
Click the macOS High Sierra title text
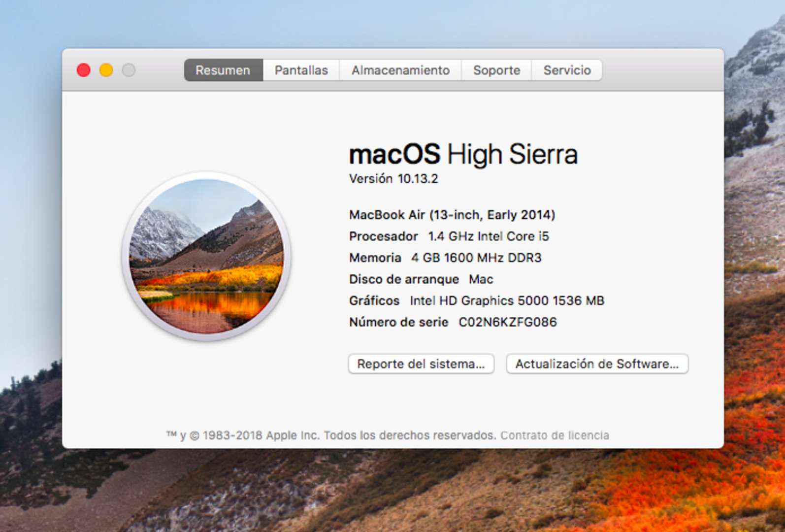[x=463, y=154]
